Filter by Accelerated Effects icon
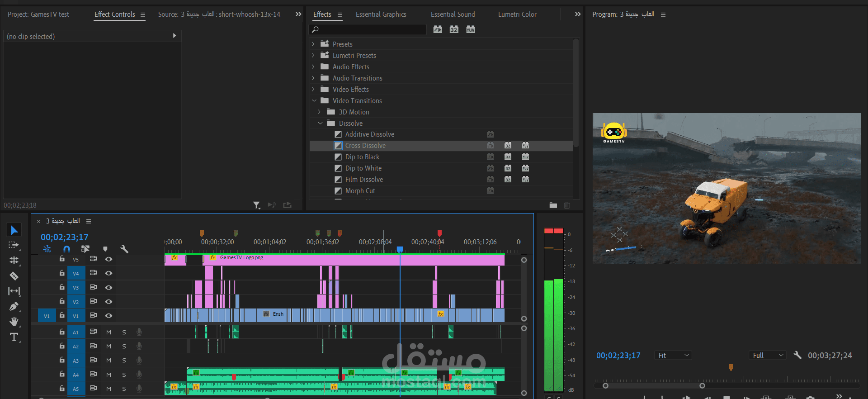The width and height of the screenshot is (868, 399). click(x=438, y=29)
